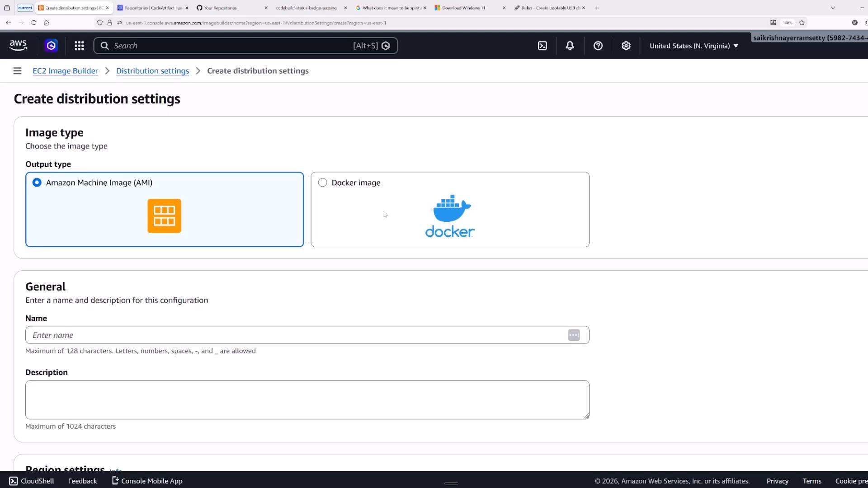The height and width of the screenshot is (488, 868).
Task: Select the Docker image output type
Action: pyautogui.click(x=450, y=209)
